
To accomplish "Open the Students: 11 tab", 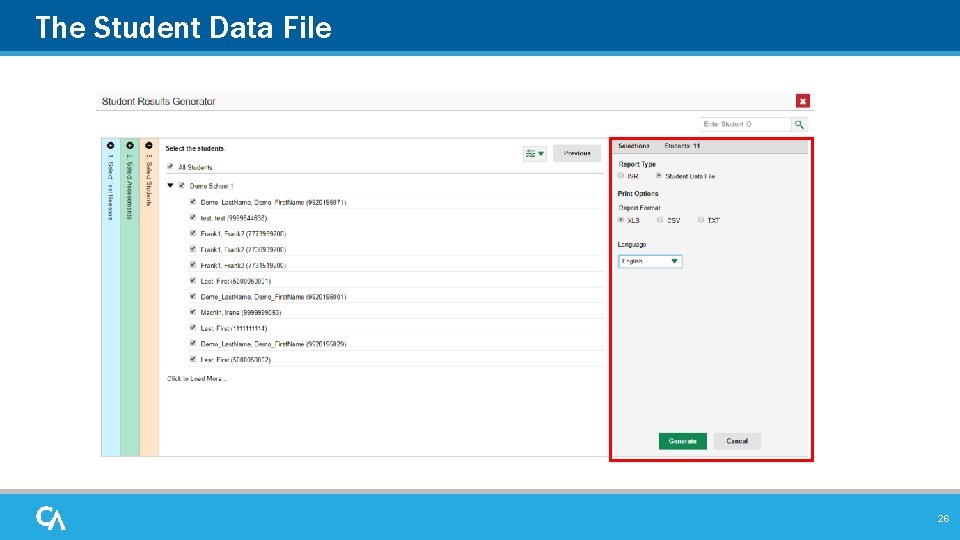I will [682, 146].
